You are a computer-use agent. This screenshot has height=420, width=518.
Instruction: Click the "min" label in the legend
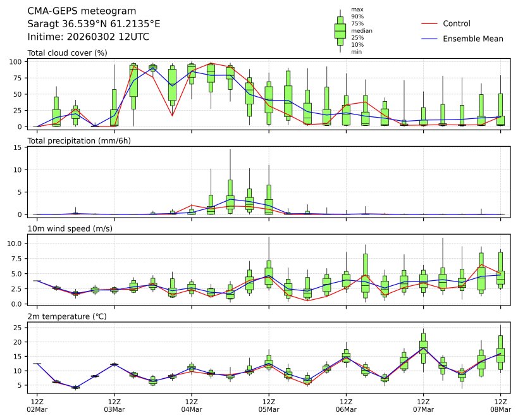[356, 52]
